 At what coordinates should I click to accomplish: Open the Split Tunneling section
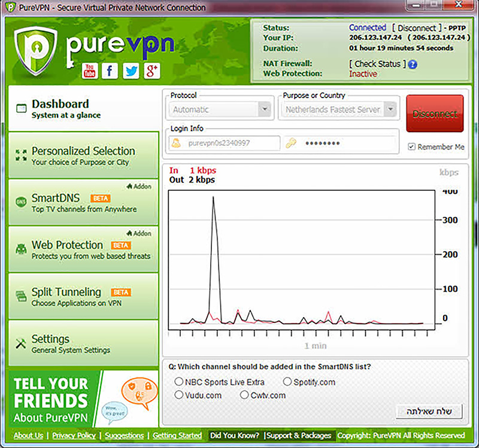point(84,296)
